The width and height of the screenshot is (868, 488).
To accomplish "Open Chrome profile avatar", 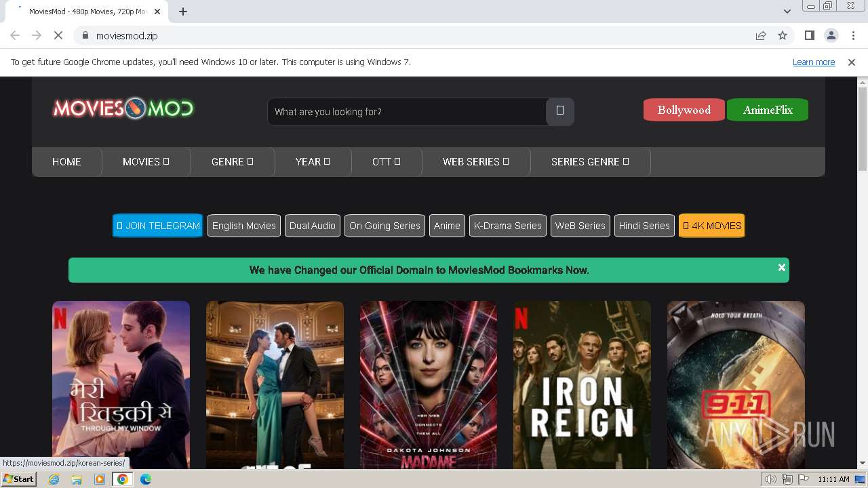I will [x=831, y=35].
